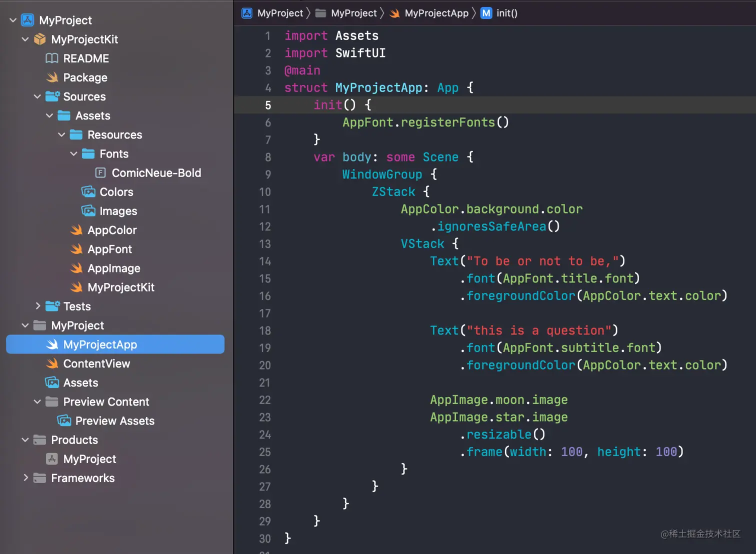
Task: Click the Preview Content folder icon
Action: [x=52, y=401]
